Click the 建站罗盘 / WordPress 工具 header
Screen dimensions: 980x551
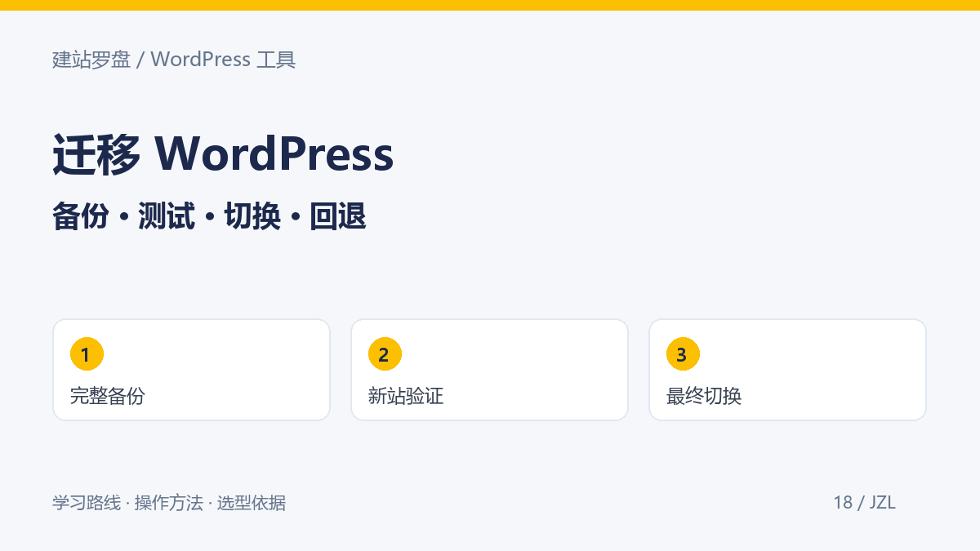(174, 60)
